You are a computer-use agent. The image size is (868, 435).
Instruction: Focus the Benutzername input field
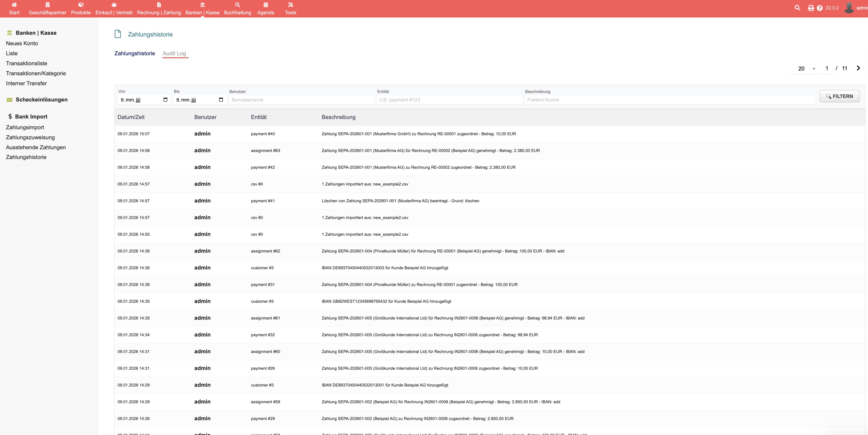coord(301,100)
